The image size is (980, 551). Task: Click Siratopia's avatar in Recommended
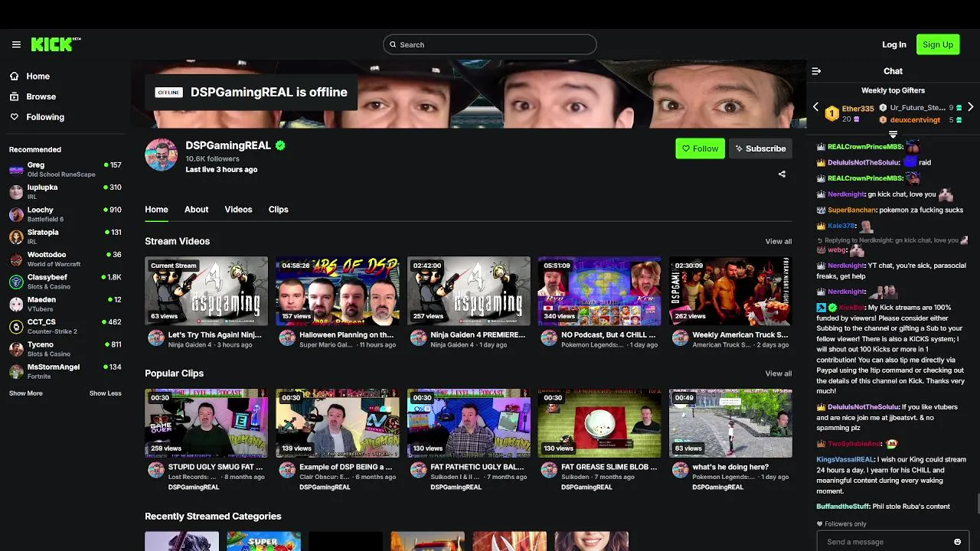tap(16, 237)
